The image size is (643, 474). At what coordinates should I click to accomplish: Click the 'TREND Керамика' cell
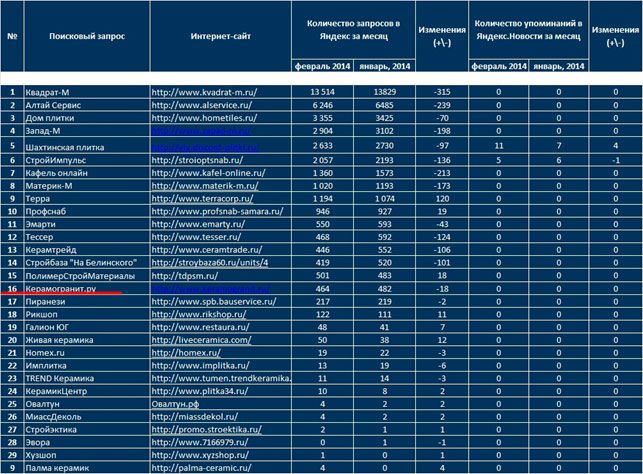[x=64, y=378]
